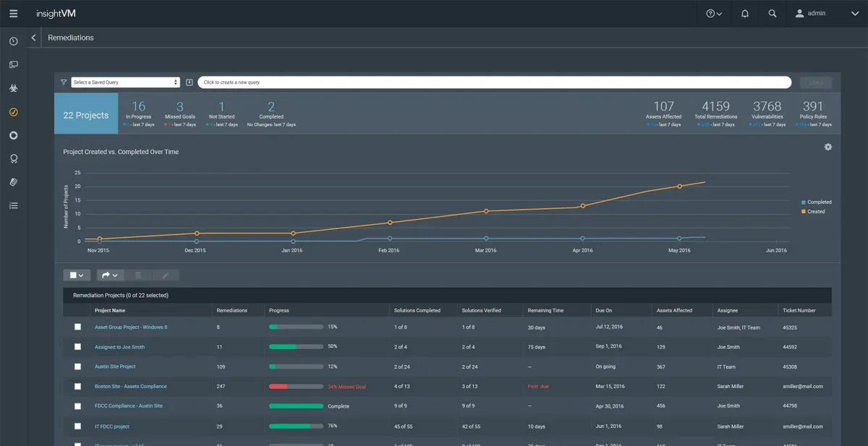Click the IT FDCC project progress bar
Screen dimensions: 868x446
pos(296,426)
